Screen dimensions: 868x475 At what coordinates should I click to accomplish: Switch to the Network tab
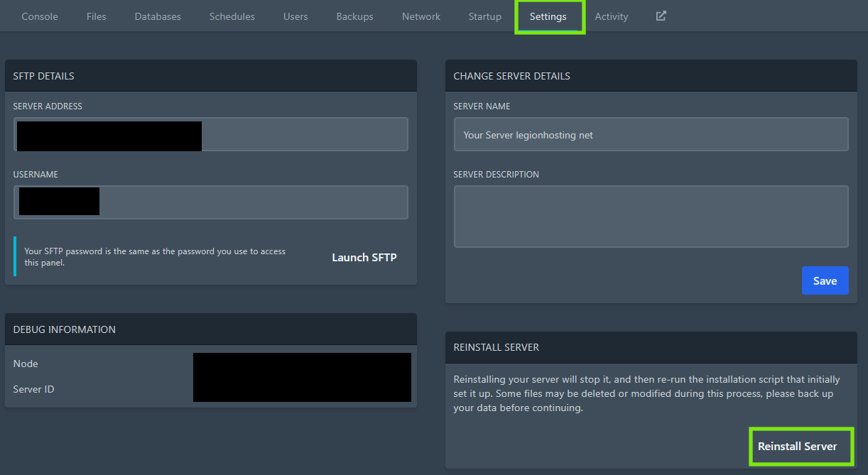click(x=421, y=16)
